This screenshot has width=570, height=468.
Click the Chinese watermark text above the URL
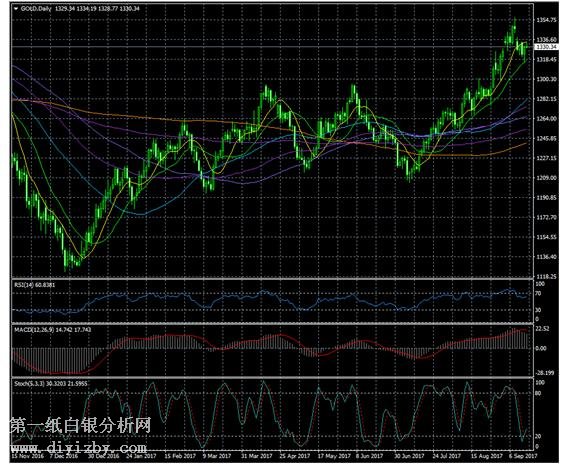(80, 425)
